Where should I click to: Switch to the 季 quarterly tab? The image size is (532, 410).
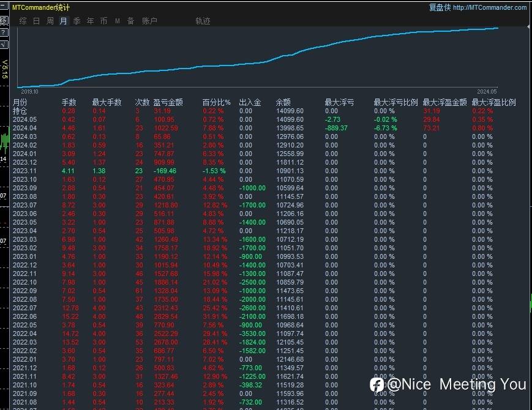pos(77,21)
